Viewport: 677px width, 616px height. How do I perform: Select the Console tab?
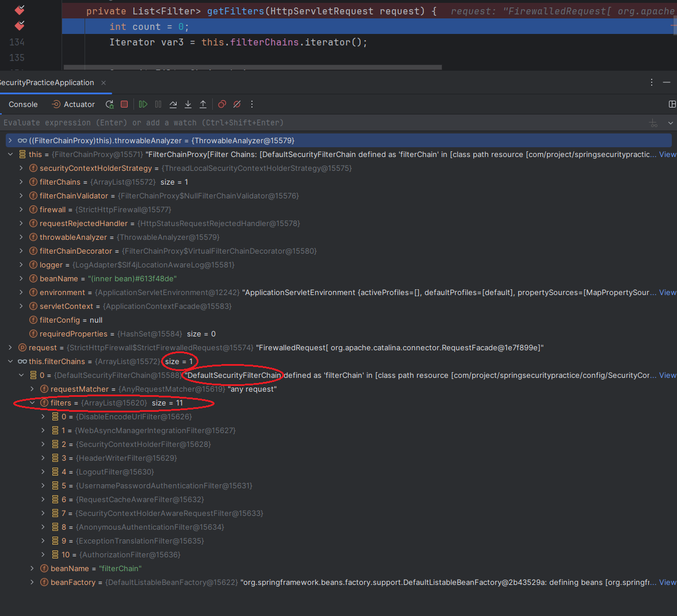tap(22, 104)
